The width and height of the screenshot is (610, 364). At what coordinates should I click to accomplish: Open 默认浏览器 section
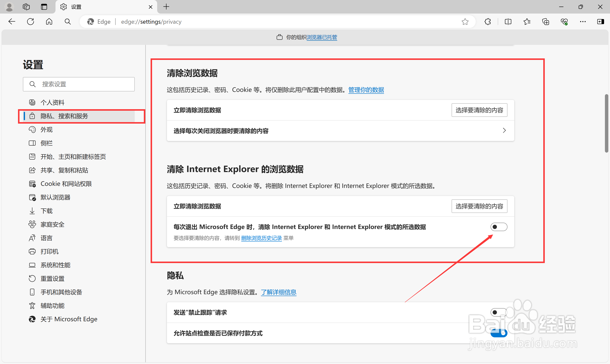tap(79, 197)
